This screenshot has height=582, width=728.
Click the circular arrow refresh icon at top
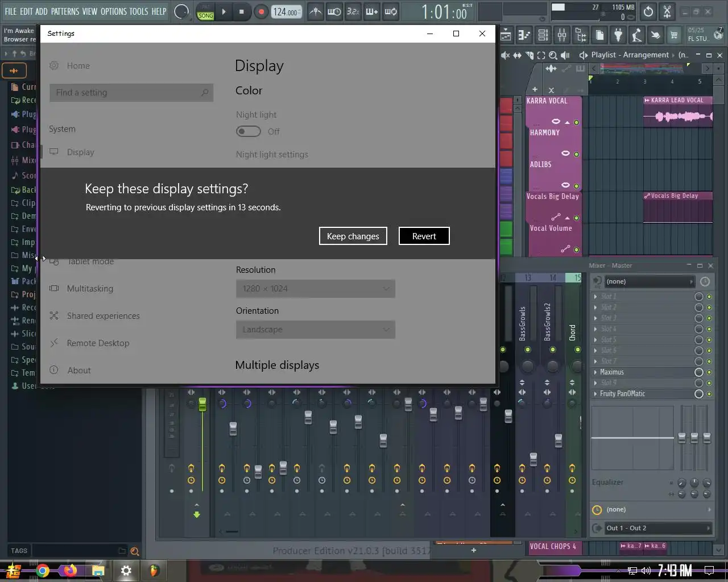pos(648,11)
